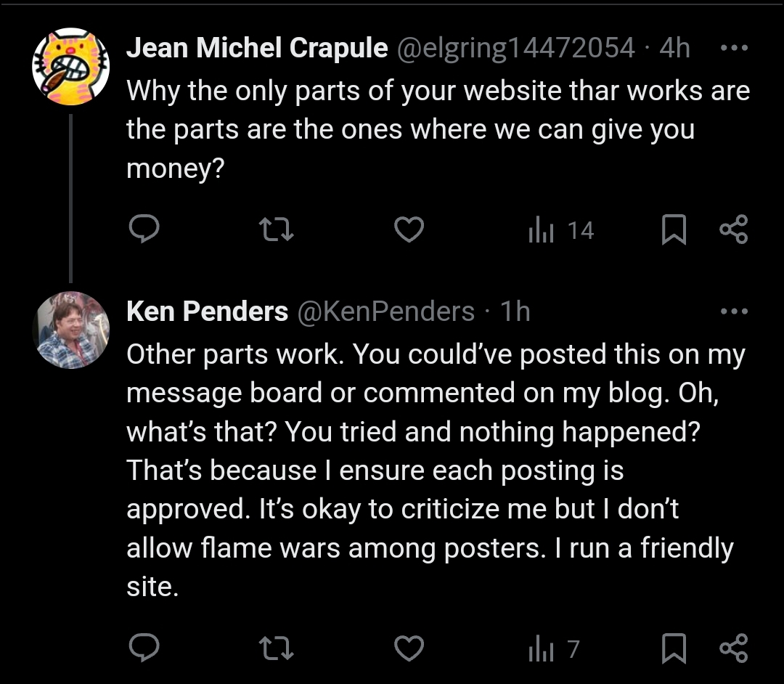Image resolution: width=784 pixels, height=684 pixels.
Task: Share Jean Michel Crapule's tweet
Action: pos(733,229)
